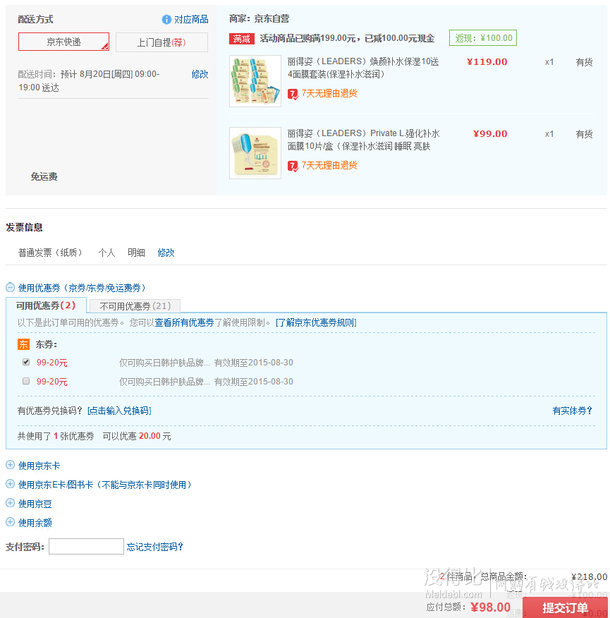Click the ¥99.00 price
The image size is (610, 618).
[x=490, y=134]
